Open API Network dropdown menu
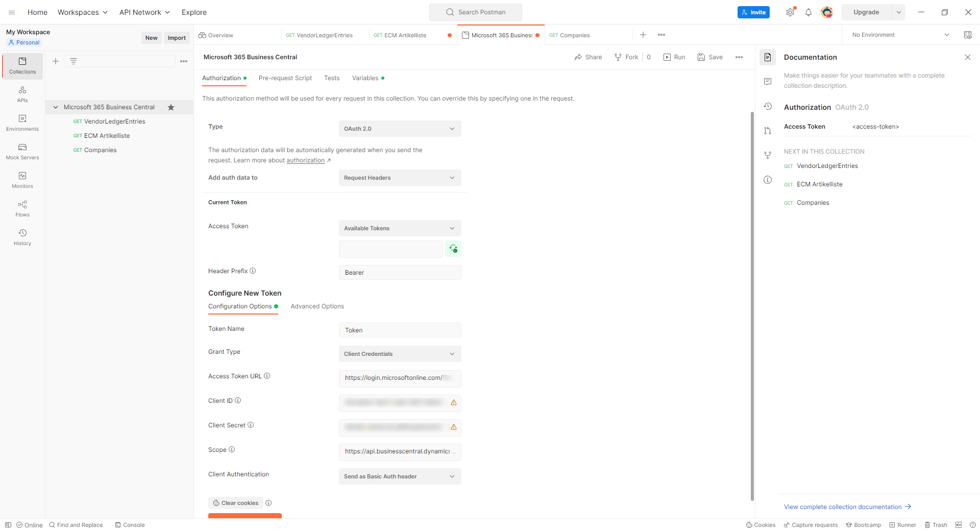 (x=144, y=12)
